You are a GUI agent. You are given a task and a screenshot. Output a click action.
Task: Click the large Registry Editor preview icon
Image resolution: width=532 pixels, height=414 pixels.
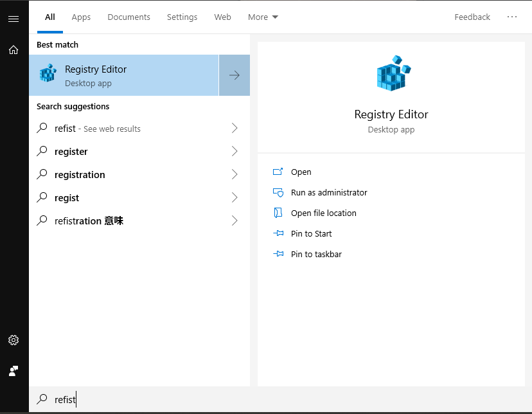pyautogui.click(x=394, y=73)
